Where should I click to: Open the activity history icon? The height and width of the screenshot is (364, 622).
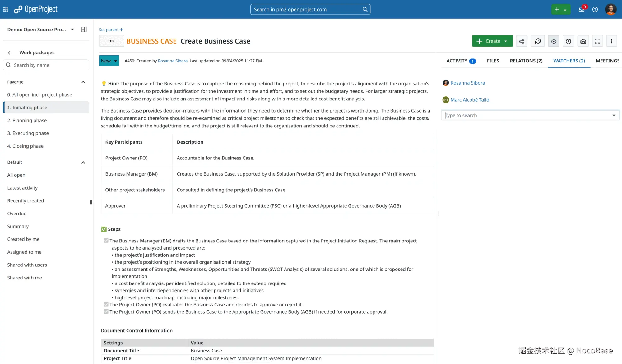pyautogui.click(x=537, y=41)
